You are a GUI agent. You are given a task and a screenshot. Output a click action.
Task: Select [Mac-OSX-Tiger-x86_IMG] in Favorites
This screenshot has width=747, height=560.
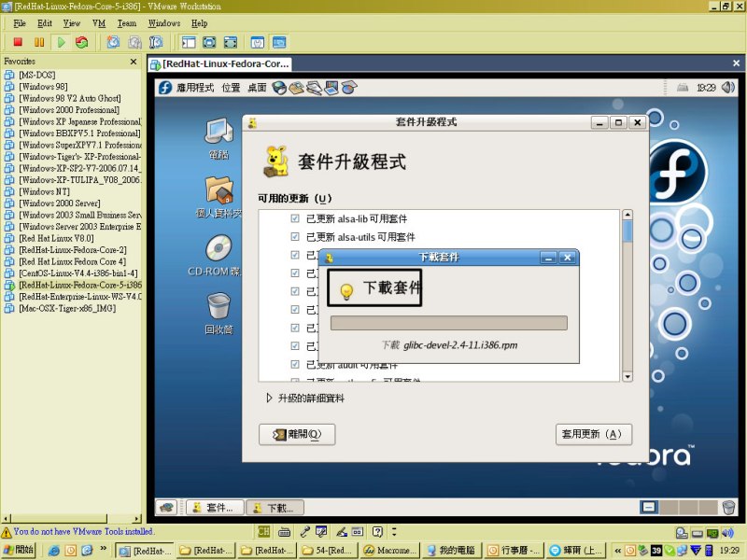[67, 309]
